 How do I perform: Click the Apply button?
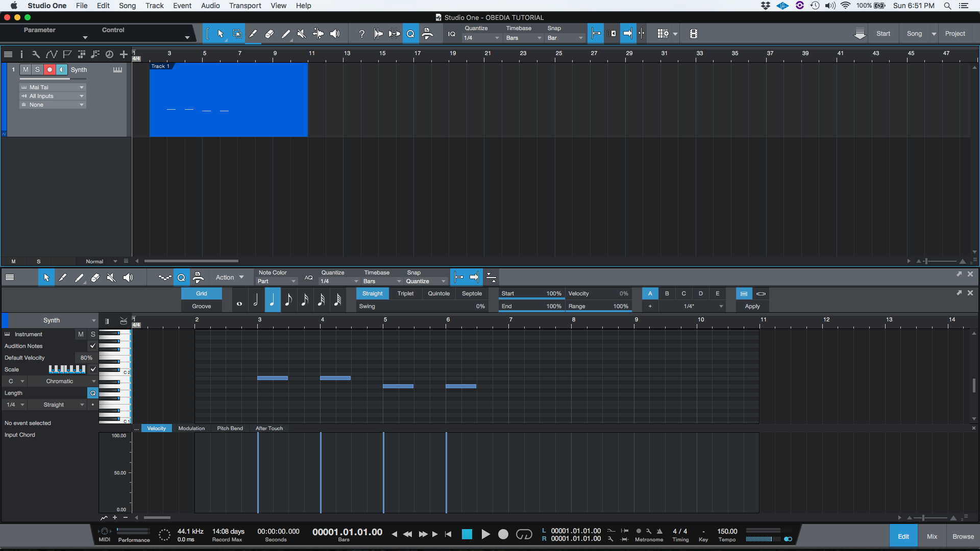(x=752, y=306)
